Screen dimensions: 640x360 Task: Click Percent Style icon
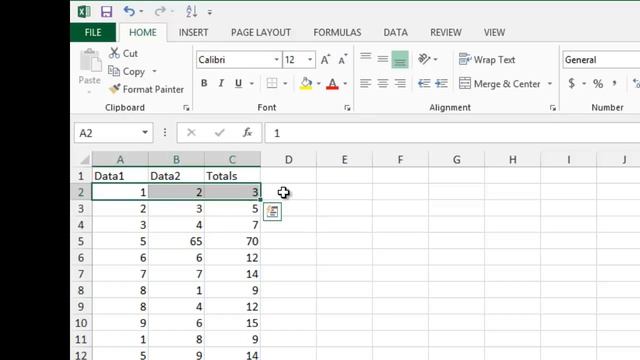pyautogui.click(x=598, y=84)
